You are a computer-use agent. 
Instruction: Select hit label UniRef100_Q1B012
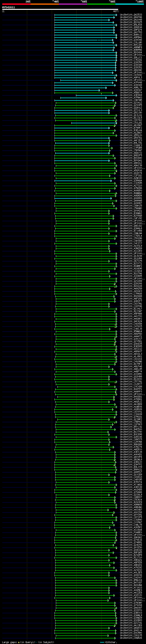pyautogui.click(x=131, y=108)
